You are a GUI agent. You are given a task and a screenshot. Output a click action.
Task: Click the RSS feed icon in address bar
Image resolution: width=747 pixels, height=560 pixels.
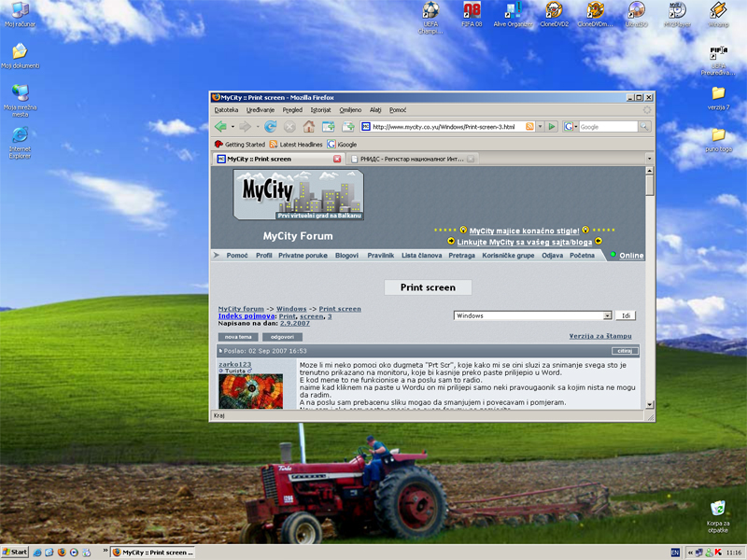(529, 127)
